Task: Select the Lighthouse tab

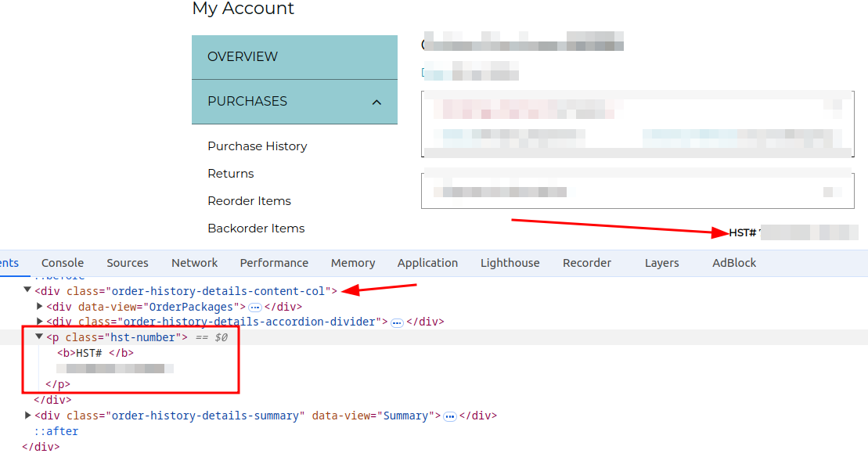Action: click(x=510, y=263)
